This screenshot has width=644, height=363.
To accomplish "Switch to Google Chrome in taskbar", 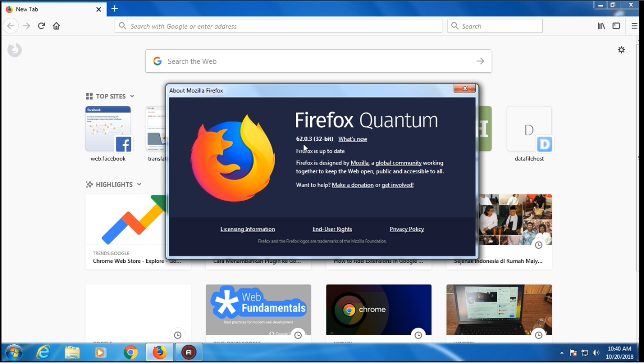I will pos(130,353).
